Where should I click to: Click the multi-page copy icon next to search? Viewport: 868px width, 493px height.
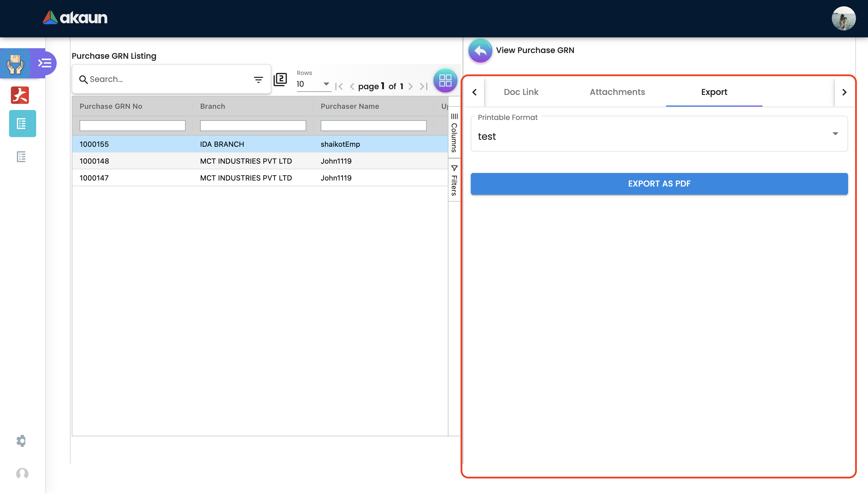pyautogui.click(x=280, y=80)
